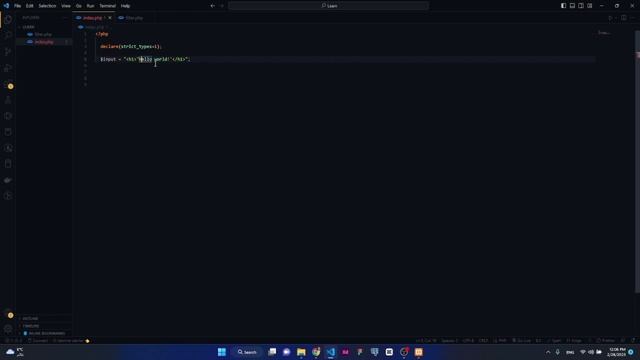Open the taskbar clock and date
The width and height of the screenshot is (640, 360).
point(617,352)
